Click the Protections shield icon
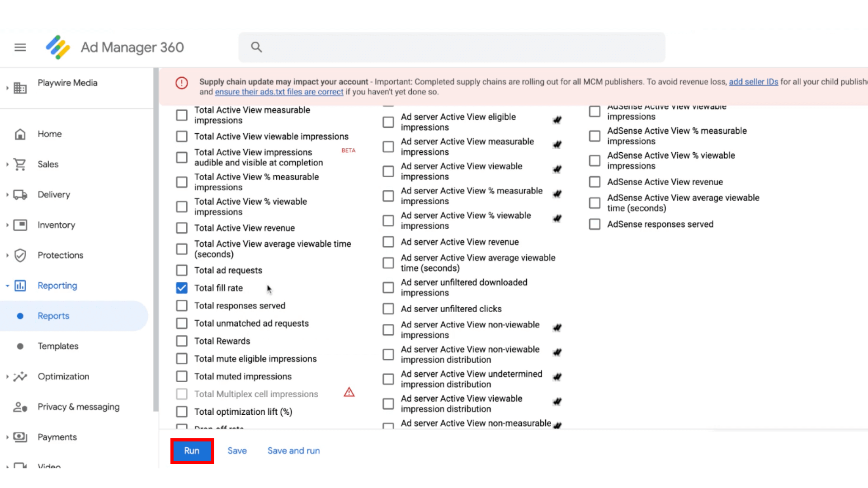Viewport: 868px width, 488px height. [20, 255]
